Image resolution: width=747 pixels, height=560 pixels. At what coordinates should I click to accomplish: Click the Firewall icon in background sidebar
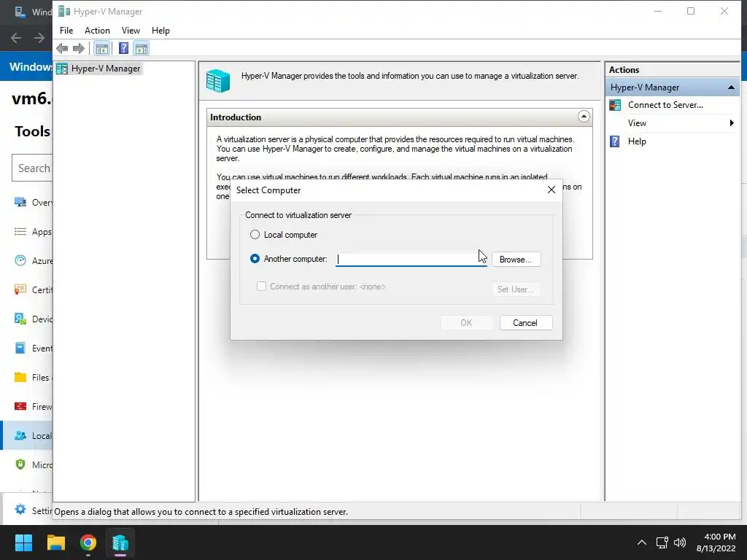pyautogui.click(x=20, y=406)
